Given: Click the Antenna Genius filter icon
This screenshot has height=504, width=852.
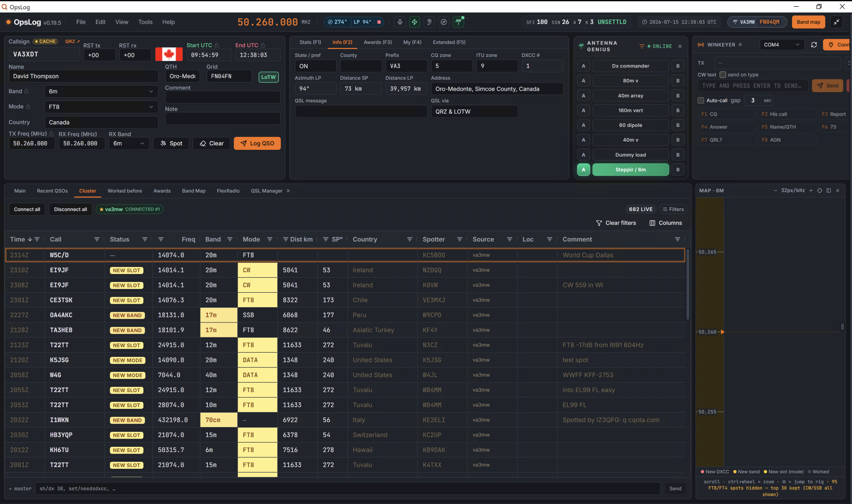Looking at the screenshot, I should pos(642,46).
